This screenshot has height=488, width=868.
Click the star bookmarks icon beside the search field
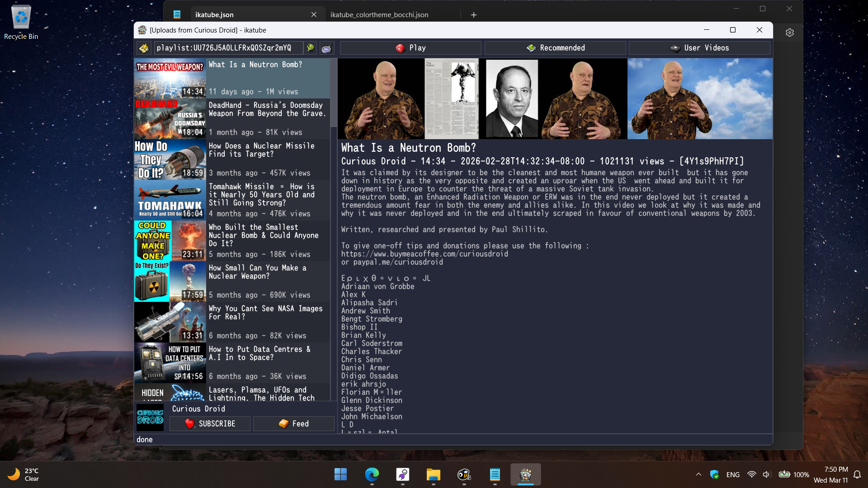tap(144, 48)
